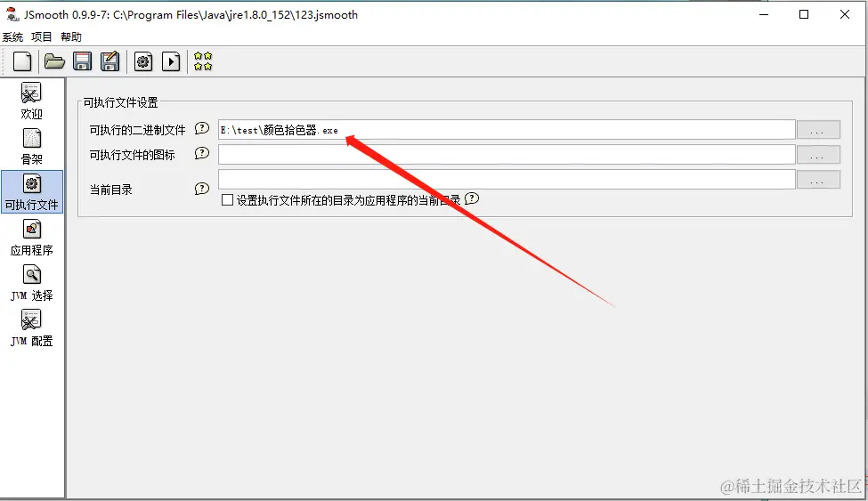This screenshot has width=868, height=501.
Task: Run the executable with the play icon
Action: [x=171, y=61]
